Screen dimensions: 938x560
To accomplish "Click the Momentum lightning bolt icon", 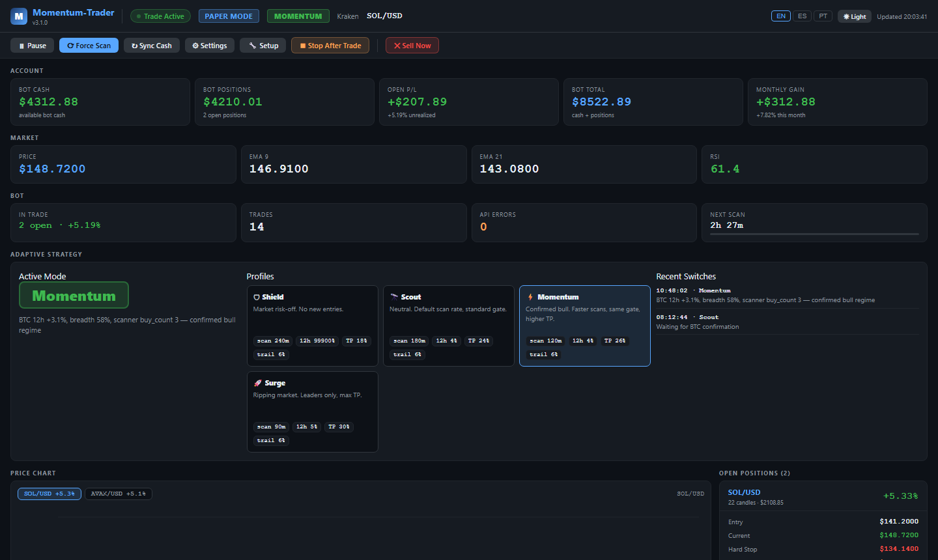I will pos(530,297).
